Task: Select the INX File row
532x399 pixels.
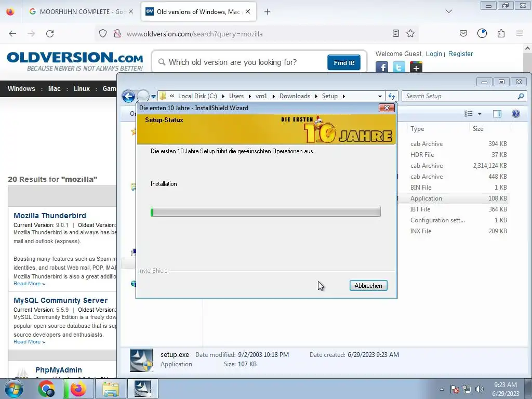Action: coord(453,231)
